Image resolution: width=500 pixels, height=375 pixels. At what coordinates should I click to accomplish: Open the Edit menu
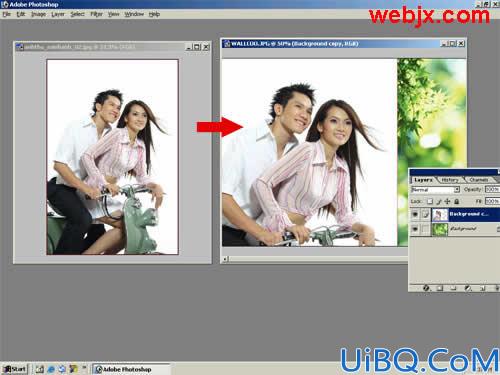click(x=21, y=14)
